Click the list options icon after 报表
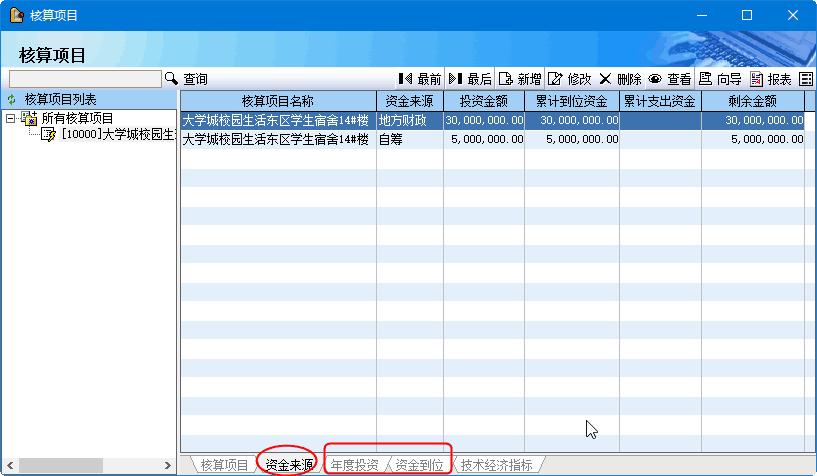Viewport: 817px width, 476px height. point(806,79)
